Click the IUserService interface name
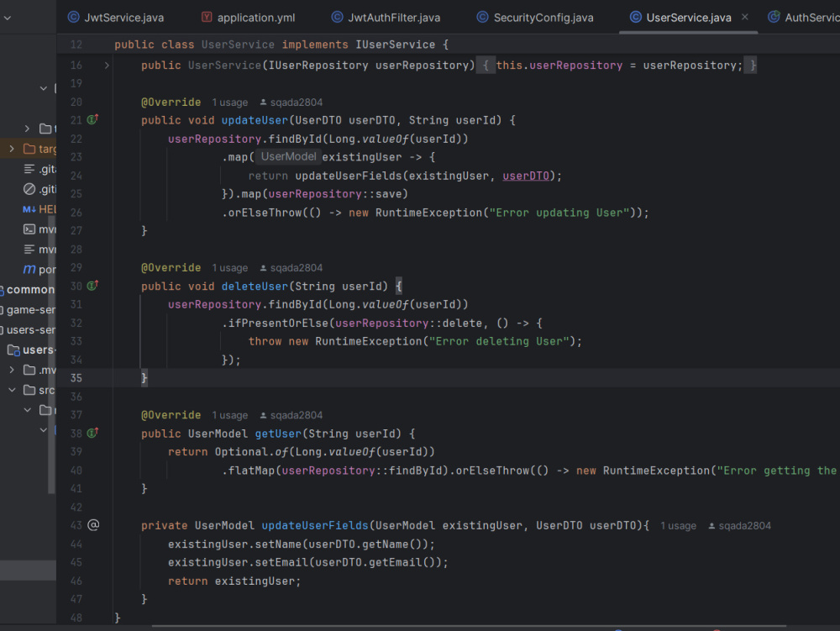 point(396,45)
